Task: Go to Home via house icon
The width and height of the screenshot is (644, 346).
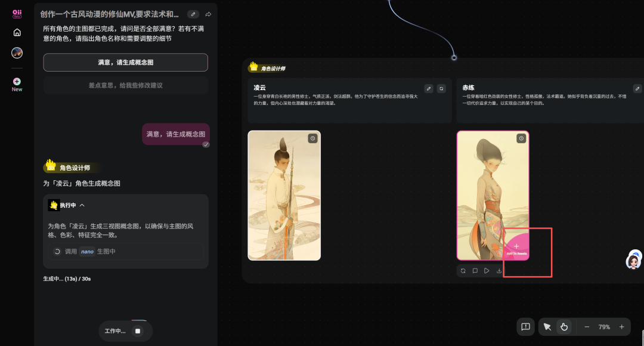Action: point(17,32)
